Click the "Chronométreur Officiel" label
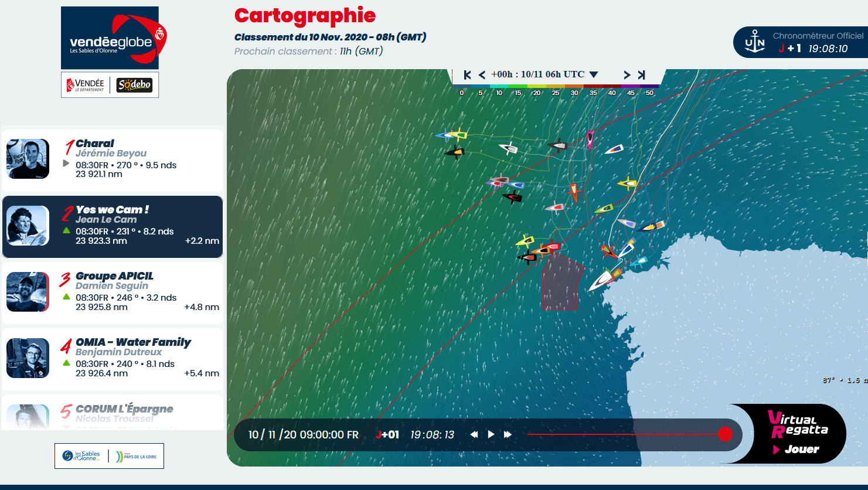The width and height of the screenshot is (868, 490). [818, 36]
